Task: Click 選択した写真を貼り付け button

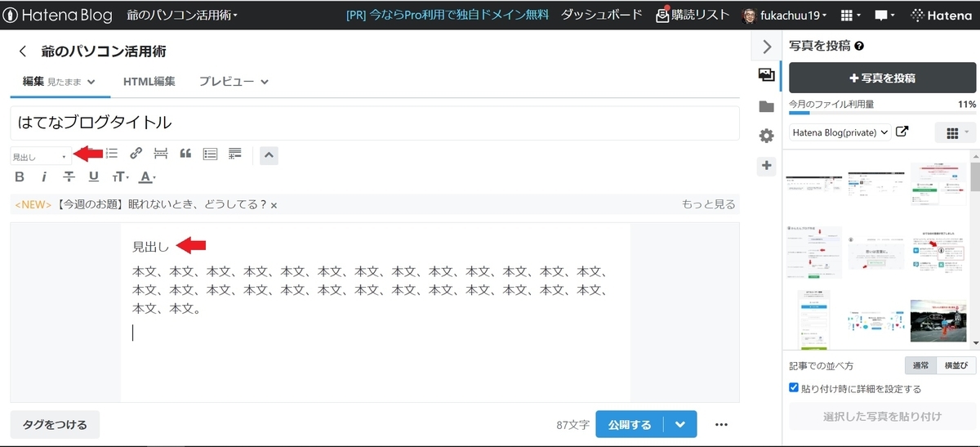Action: [x=882, y=417]
